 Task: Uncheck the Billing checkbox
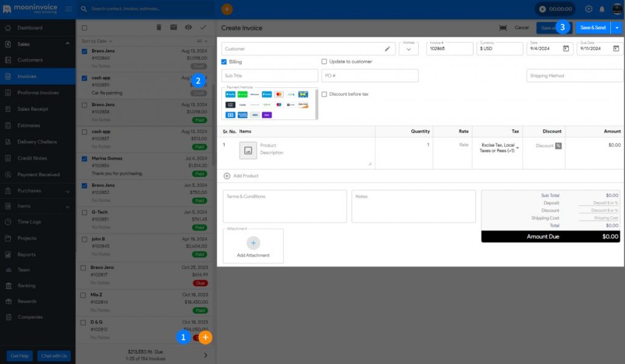[x=225, y=62]
